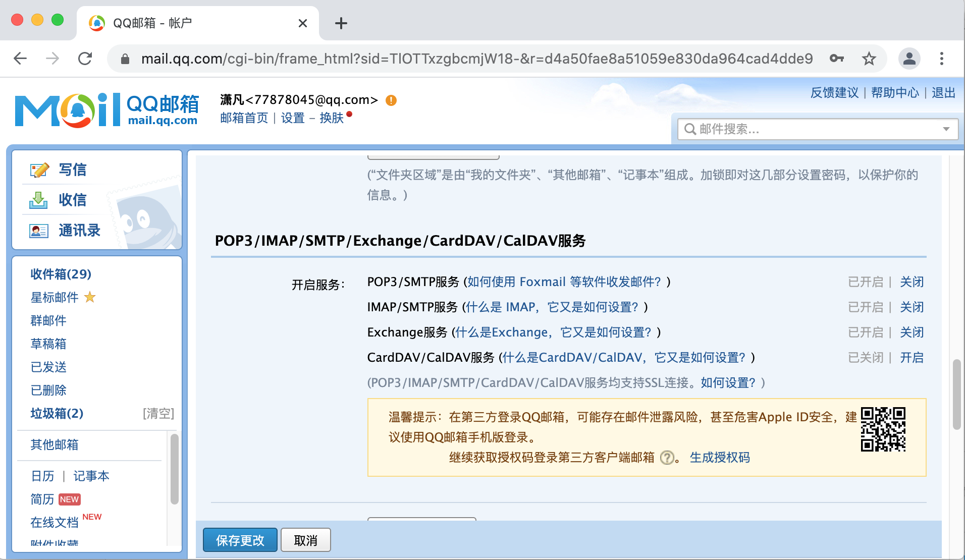Image resolution: width=965 pixels, height=560 pixels.
Task: Open 群邮件 folder
Action: (x=48, y=320)
